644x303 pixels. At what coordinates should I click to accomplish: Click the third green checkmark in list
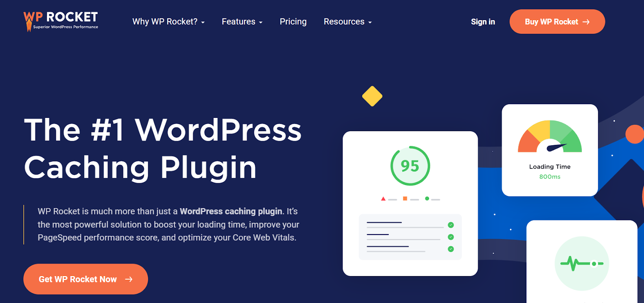point(451,249)
